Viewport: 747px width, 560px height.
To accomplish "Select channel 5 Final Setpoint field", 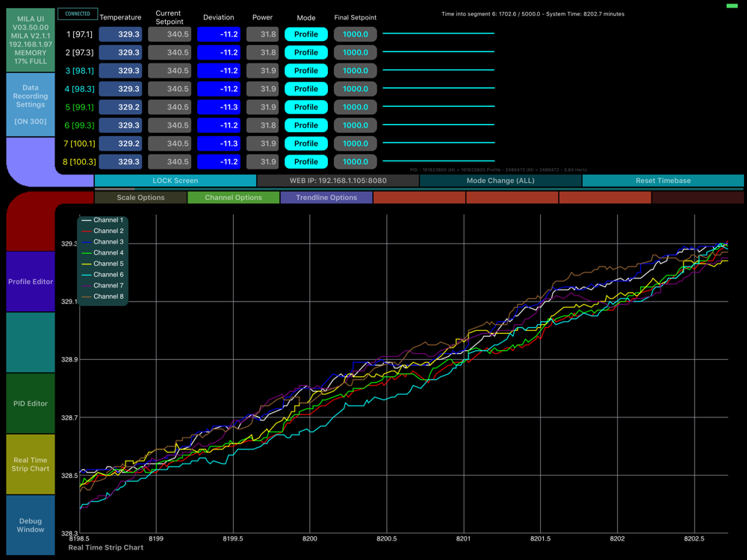I will point(356,107).
